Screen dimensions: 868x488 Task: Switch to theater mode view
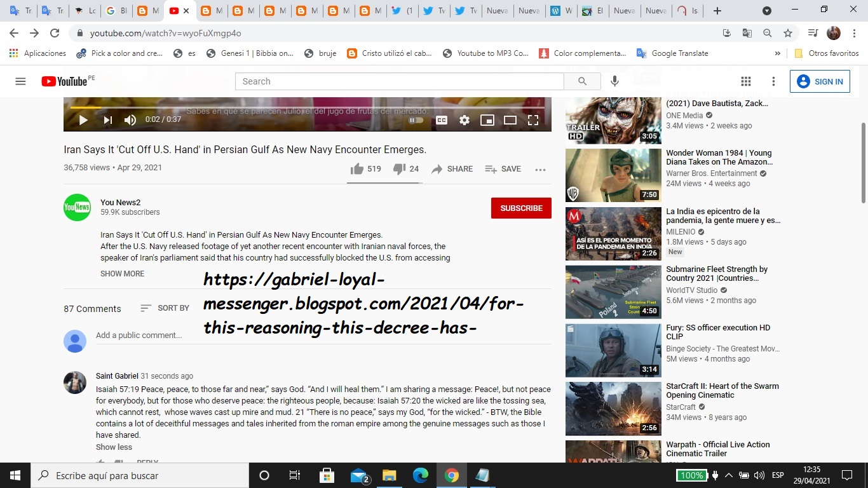(x=510, y=120)
